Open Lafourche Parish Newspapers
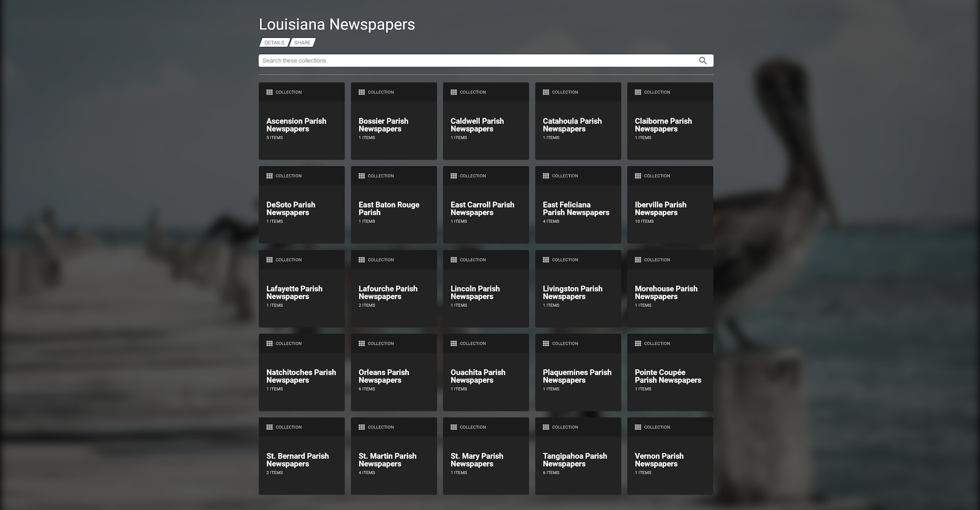Viewport: 980px width, 510px height. (x=394, y=292)
